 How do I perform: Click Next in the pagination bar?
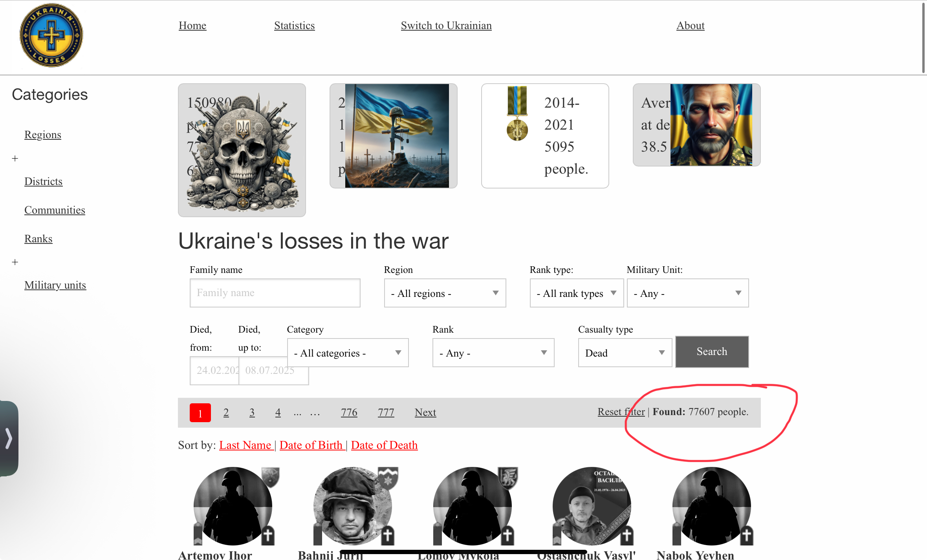click(425, 412)
